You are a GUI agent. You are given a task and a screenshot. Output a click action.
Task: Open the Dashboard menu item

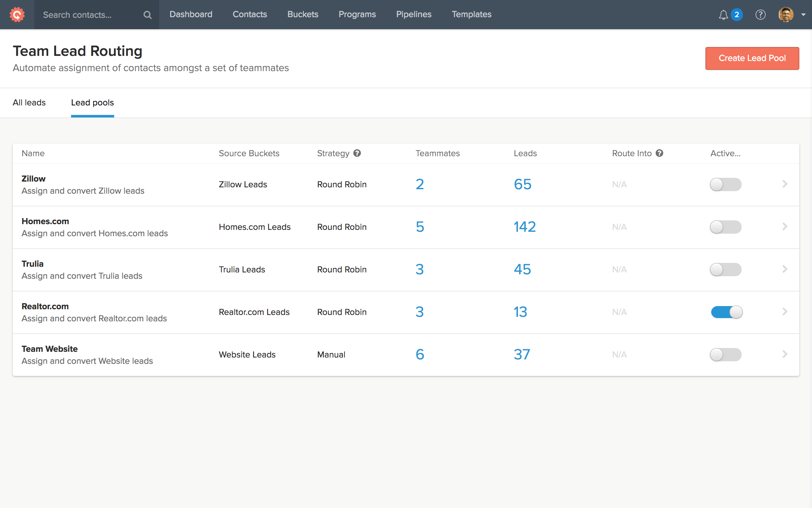point(191,15)
